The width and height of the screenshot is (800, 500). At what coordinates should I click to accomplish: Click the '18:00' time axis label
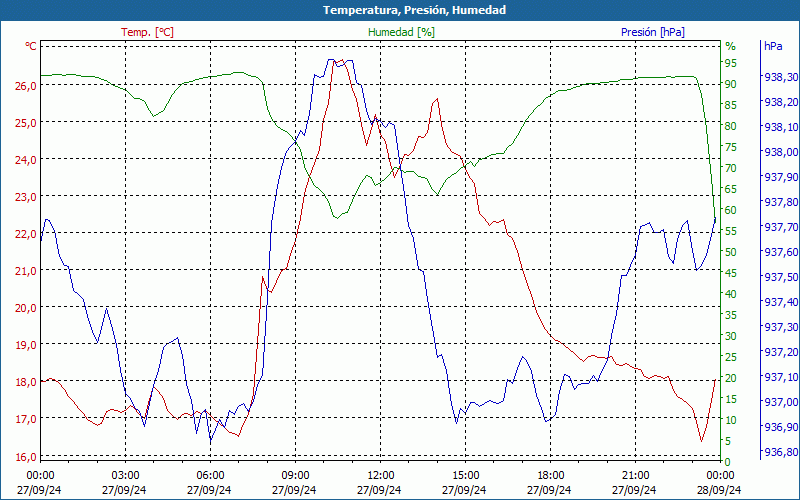551,476
